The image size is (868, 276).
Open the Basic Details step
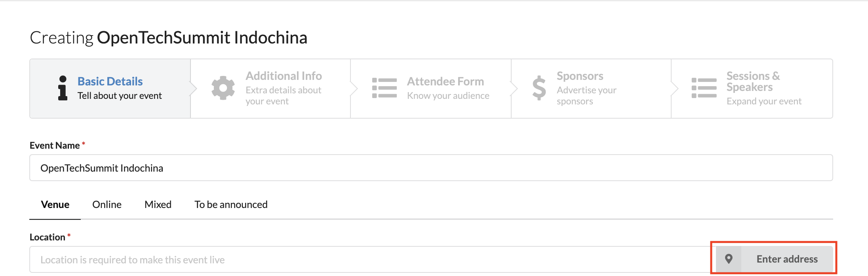point(110,89)
